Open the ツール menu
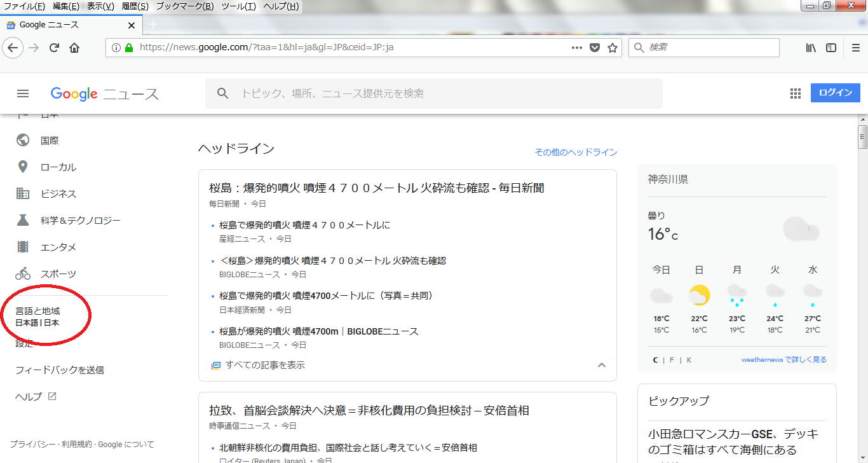Screen dimensions: 868x463 (x=239, y=6)
